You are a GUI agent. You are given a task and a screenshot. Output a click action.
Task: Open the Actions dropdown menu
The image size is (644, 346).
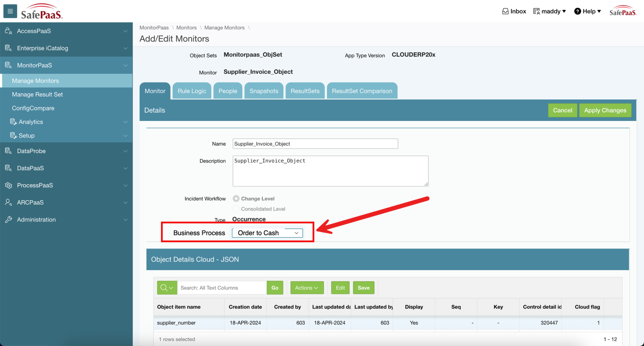click(307, 288)
